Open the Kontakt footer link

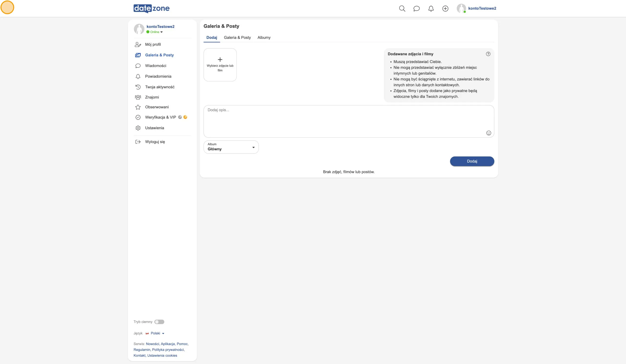pyautogui.click(x=139, y=355)
